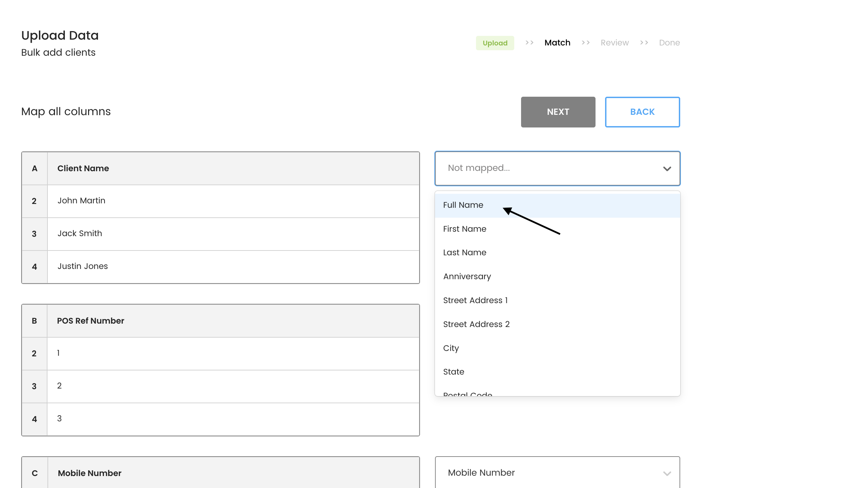
Task: Click the Client Name column header
Action: pos(83,168)
